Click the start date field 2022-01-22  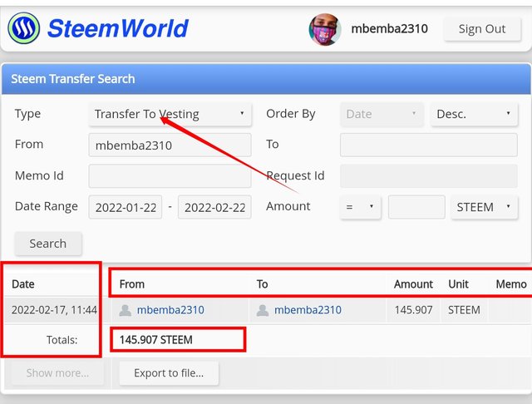[x=126, y=207]
